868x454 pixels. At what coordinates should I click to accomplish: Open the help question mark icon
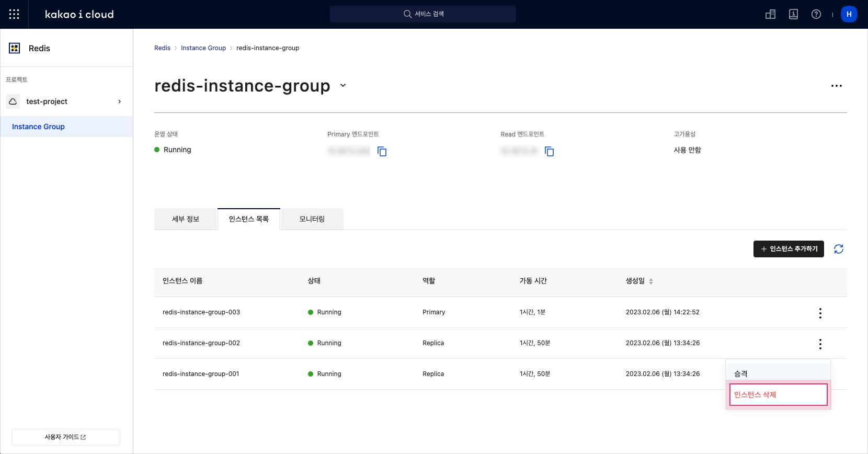tap(816, 14)
